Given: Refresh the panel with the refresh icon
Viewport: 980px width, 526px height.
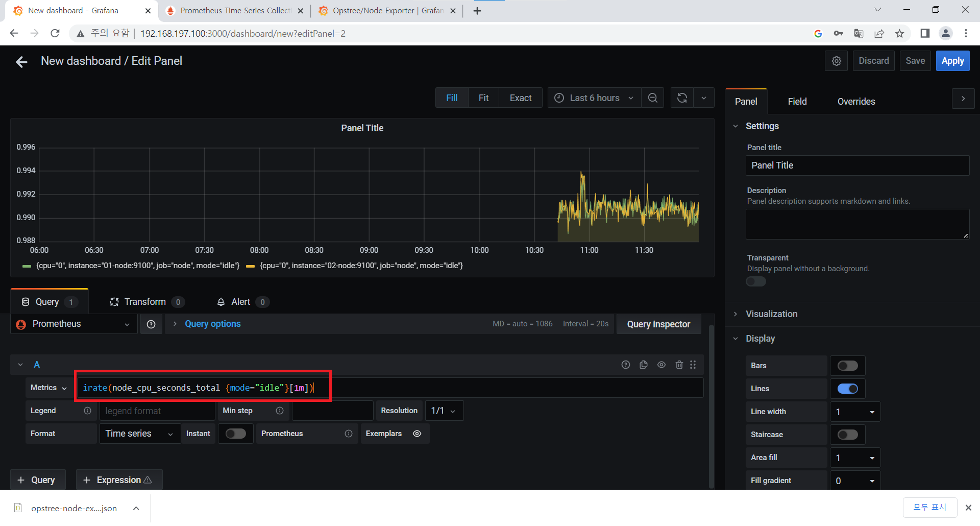Looking at the screenshot, I should coord(682,98).
